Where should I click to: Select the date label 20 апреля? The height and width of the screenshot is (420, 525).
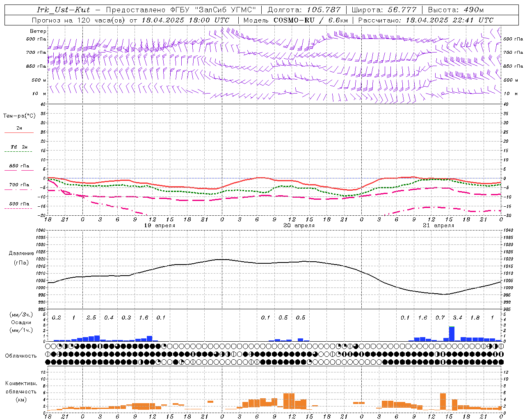299,226
